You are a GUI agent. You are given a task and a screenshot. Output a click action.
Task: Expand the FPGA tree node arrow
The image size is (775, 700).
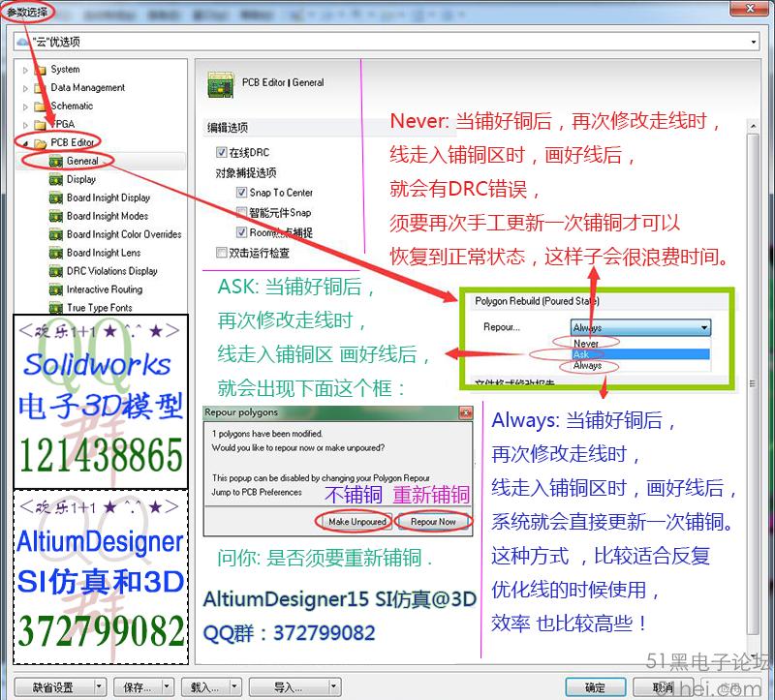(x=26, y=125)
